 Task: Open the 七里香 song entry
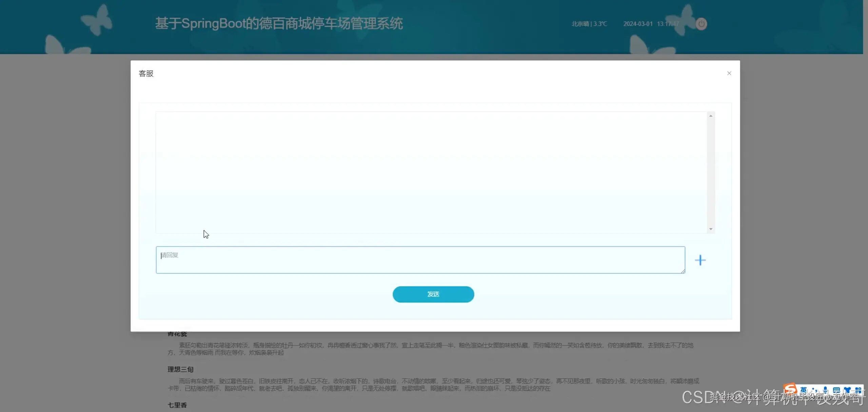[177, 405]
